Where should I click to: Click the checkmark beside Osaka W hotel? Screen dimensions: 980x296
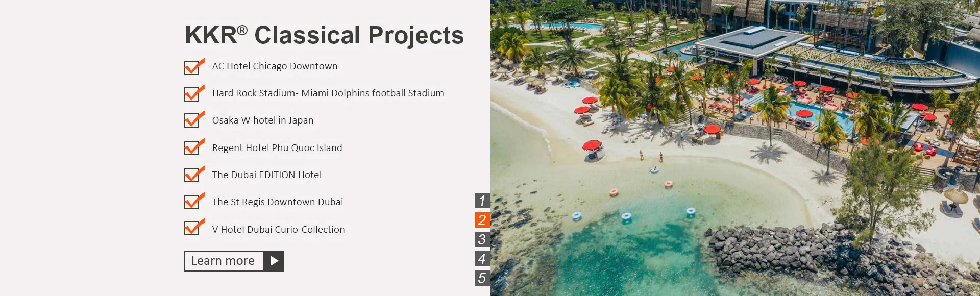[193, 120]
